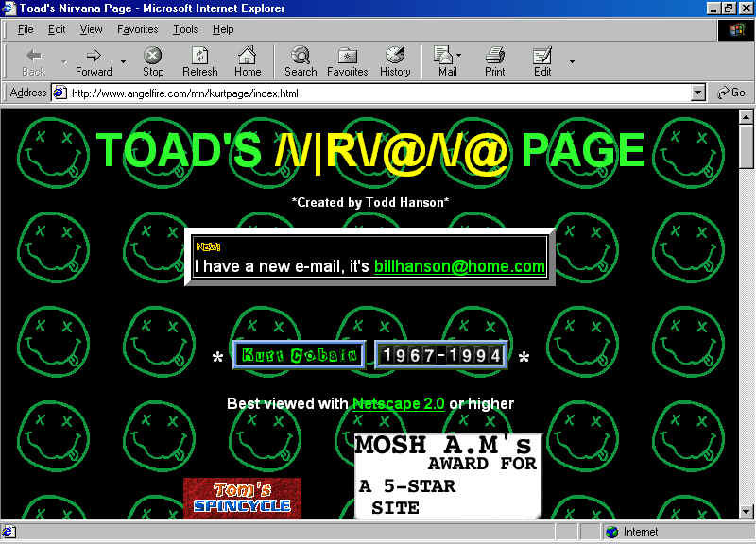Expand the Forward history dropdown arrow

point(124,62)
